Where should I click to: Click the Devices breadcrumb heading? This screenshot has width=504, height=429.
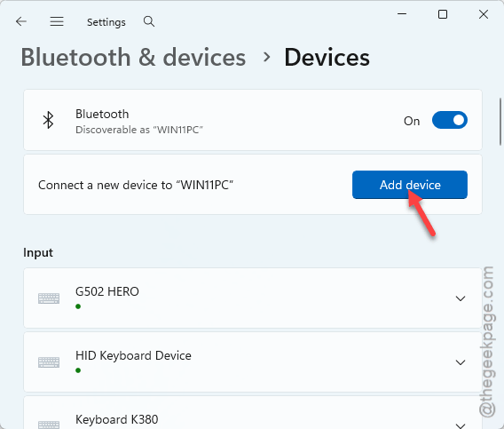click(x=327, y=57)
